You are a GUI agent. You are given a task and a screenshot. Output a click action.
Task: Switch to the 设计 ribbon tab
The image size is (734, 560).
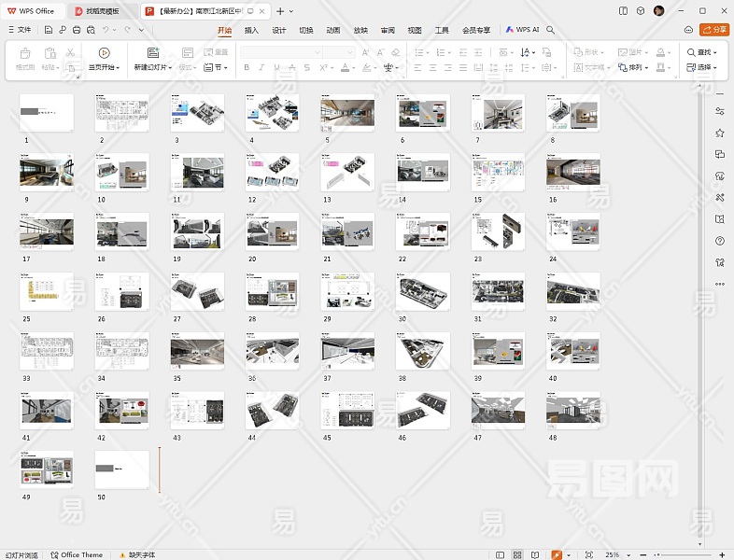click(x=278, y=30)
